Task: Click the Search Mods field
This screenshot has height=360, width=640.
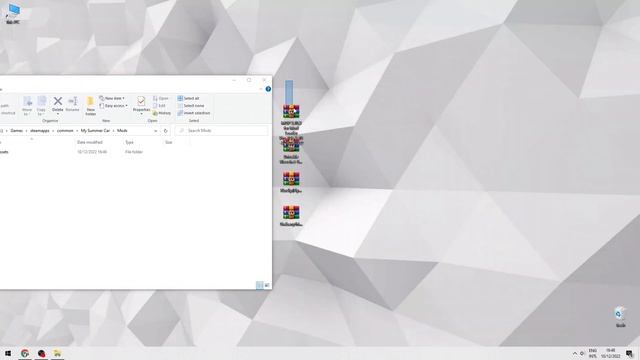Action: click(x=222, y=131)
